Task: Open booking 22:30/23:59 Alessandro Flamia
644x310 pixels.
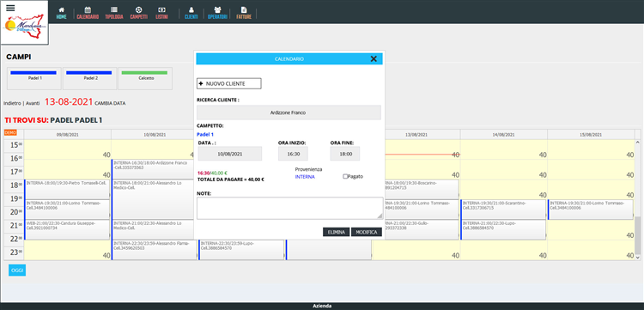Action: pos(155,250)
